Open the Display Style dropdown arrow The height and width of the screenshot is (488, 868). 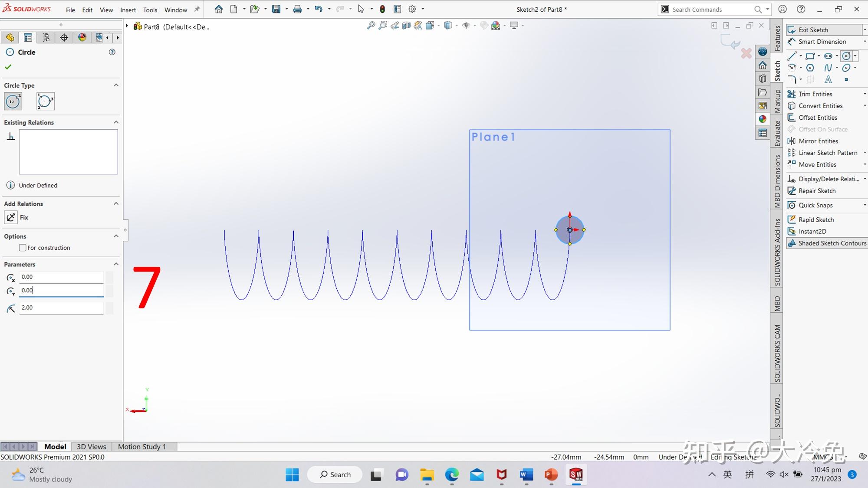(x=457, y=26)
